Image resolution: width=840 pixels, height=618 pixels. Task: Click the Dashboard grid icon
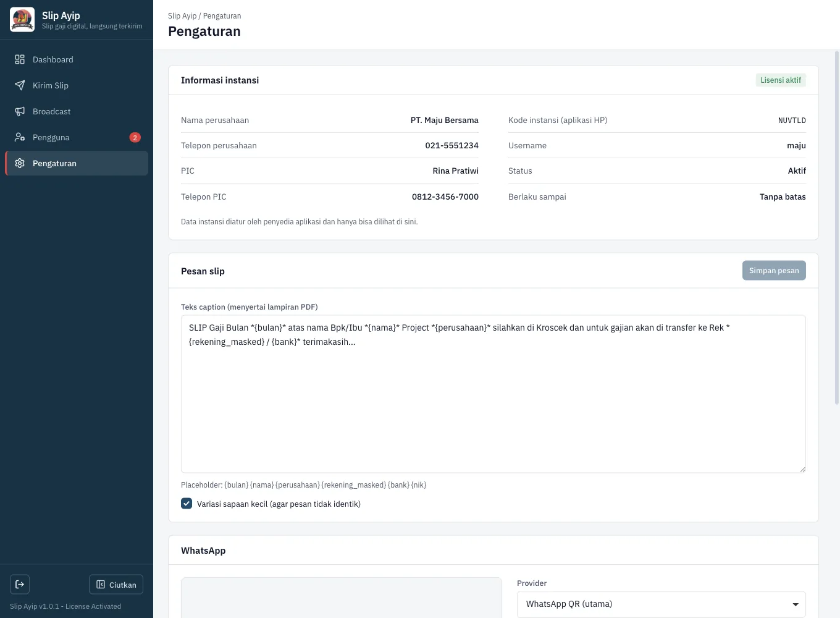pos(20,59)
